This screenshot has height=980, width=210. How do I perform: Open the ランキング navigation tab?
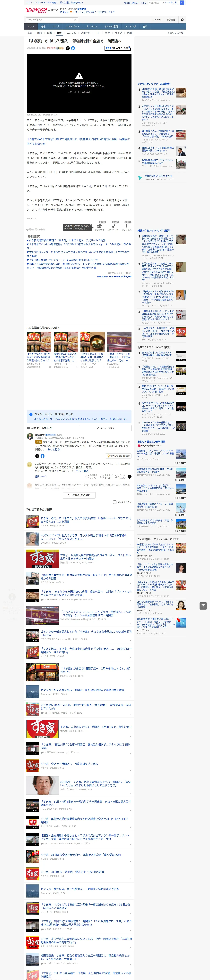click(130, 27)
